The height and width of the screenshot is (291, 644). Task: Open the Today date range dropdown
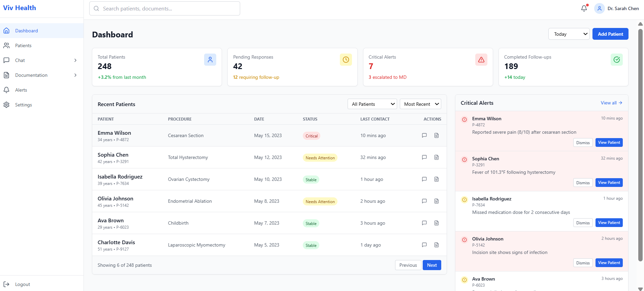tap(569, 34)
